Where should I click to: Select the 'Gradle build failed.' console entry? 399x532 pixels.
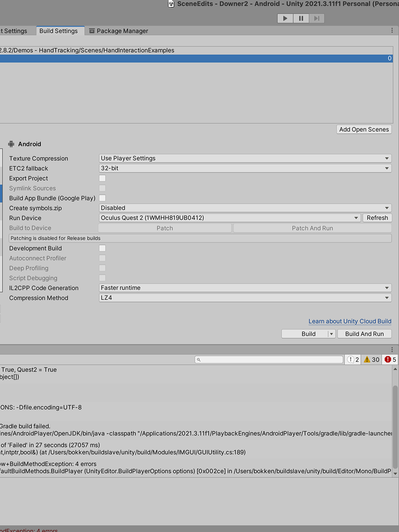(x=196, y=430)
